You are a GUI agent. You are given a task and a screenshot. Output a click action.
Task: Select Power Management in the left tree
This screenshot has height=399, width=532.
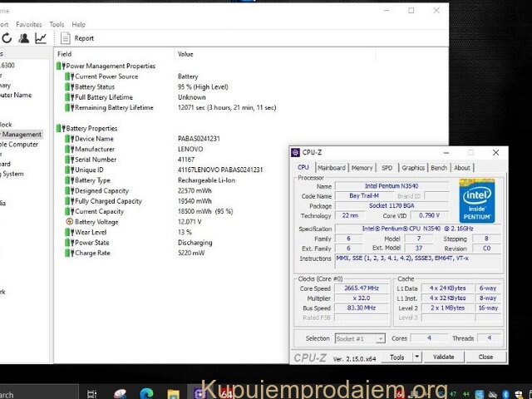[x=21, y=134]
